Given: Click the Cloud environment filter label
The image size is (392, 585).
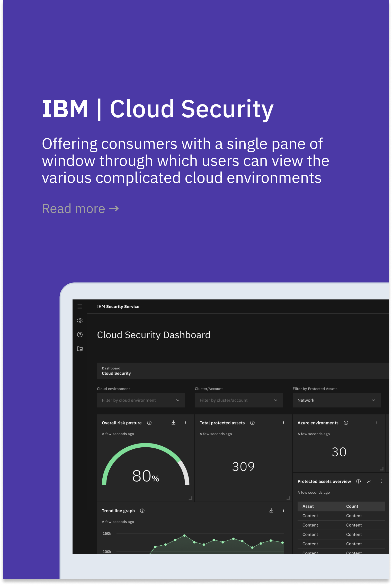Looking at the screenshot, I should click(113, 389).
